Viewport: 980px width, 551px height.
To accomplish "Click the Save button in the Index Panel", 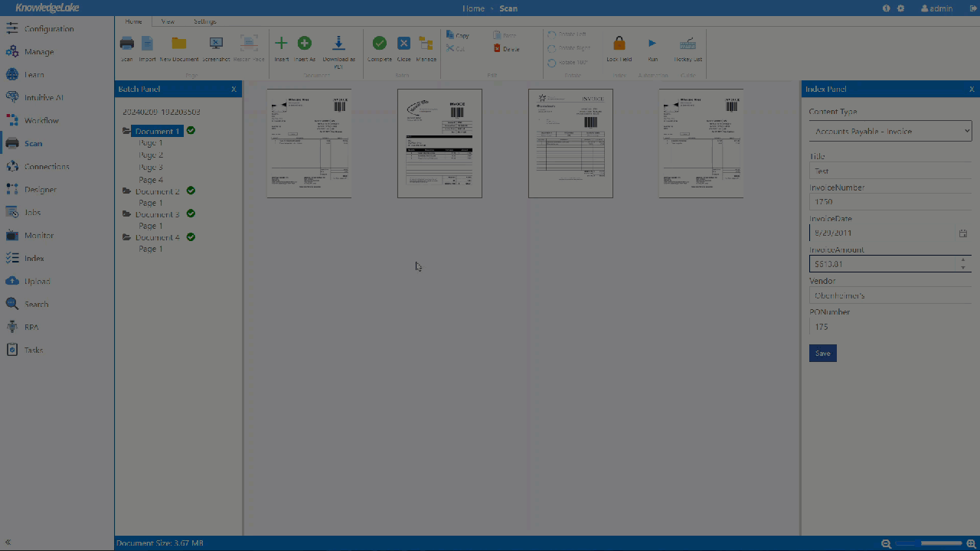I will (x=822, y=353).
